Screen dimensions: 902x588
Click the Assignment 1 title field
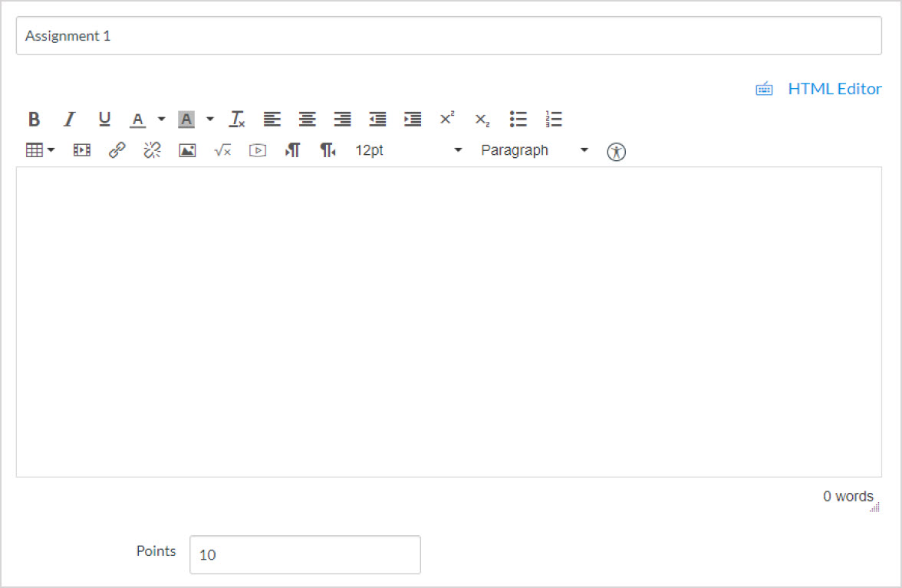coord(448,36)
